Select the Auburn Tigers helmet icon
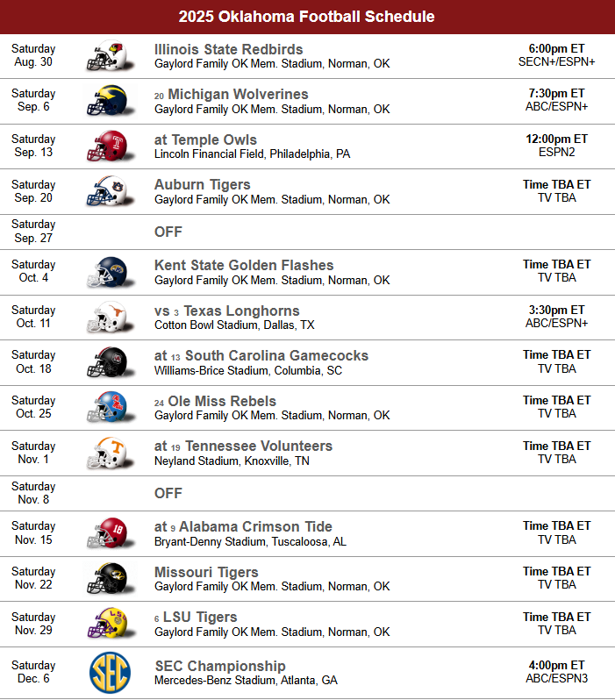The width and height of the screenshot is (615, 700). click(110, 191)
